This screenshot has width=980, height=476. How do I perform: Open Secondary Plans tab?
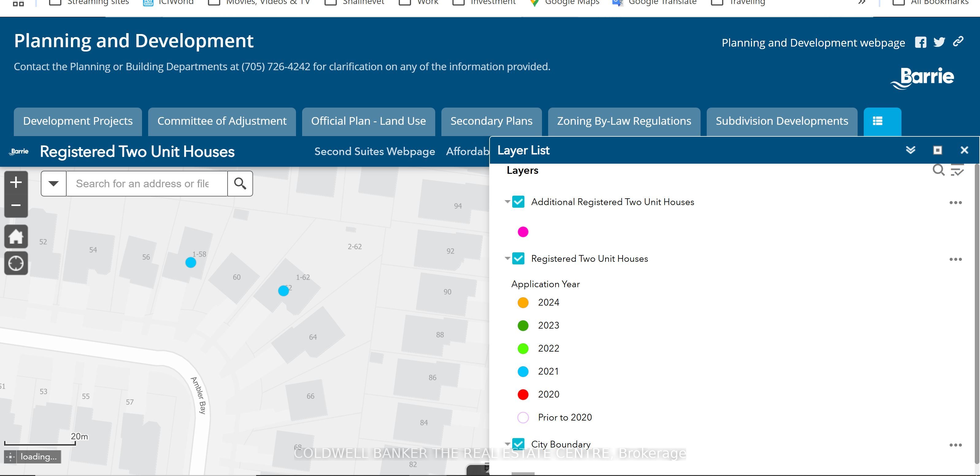coord(491,122)
